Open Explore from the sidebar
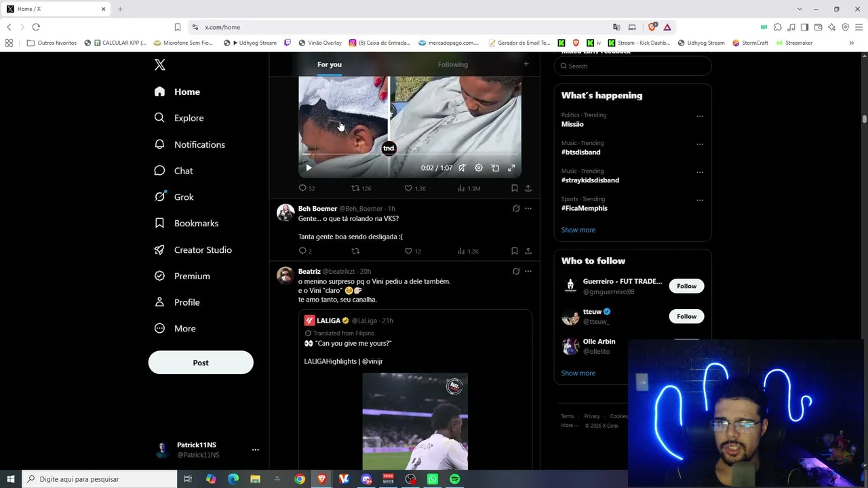The width and height of the screenshot is (868, 488). click(179, 118)
